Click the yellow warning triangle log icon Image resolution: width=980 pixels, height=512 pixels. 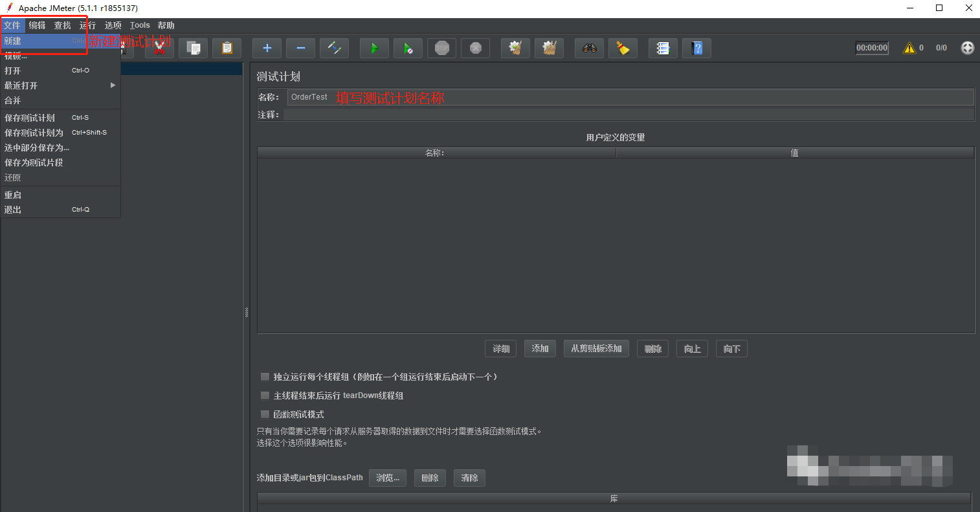pos(909,48)
